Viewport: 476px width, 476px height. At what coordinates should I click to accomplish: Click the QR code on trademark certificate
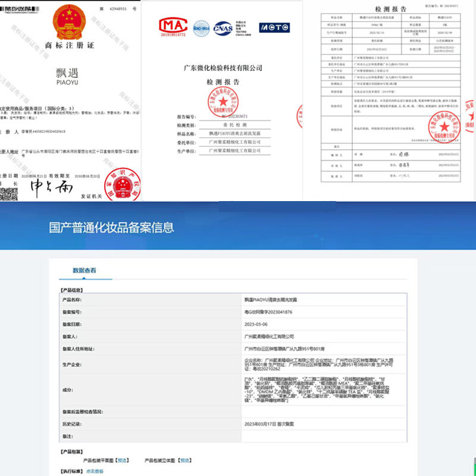pyautogui.click(x=8, y=194)
